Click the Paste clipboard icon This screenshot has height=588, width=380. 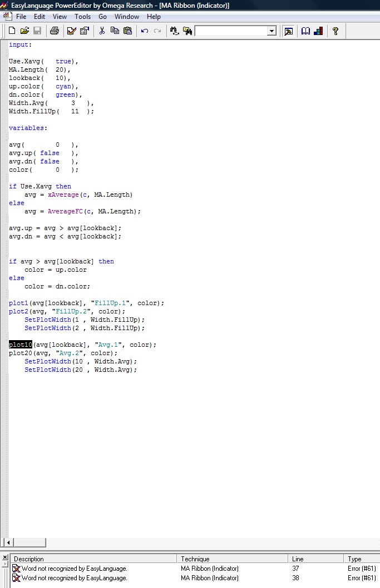pyautogui.click(x=127, y=31)
